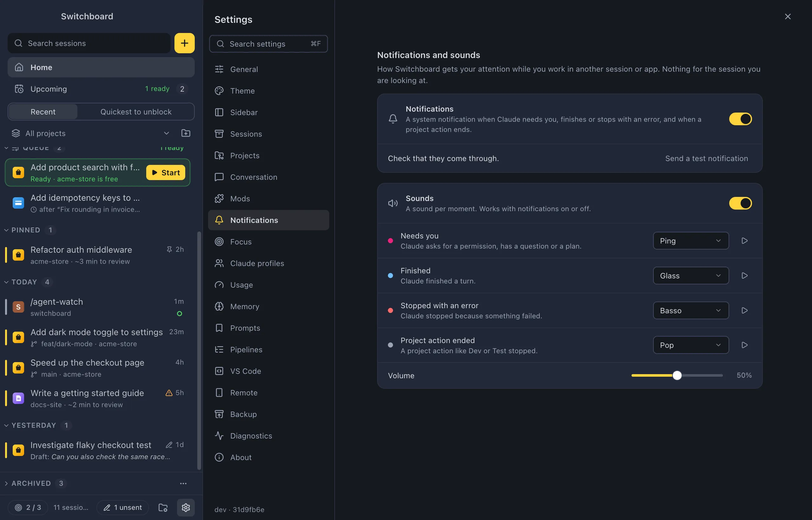Open the /agent-watch session
The width and height of the screenshot is (812, 520).
[98, 307]
